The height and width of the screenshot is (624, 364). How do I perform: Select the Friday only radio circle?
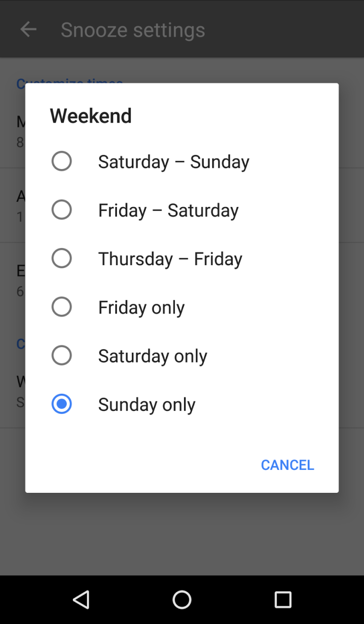point(62,307)
